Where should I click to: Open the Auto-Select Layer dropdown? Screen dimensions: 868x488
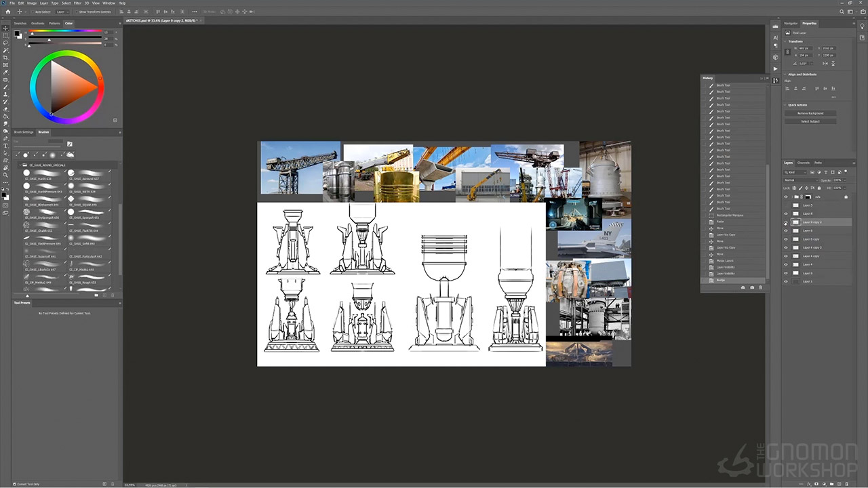point(62,12)
